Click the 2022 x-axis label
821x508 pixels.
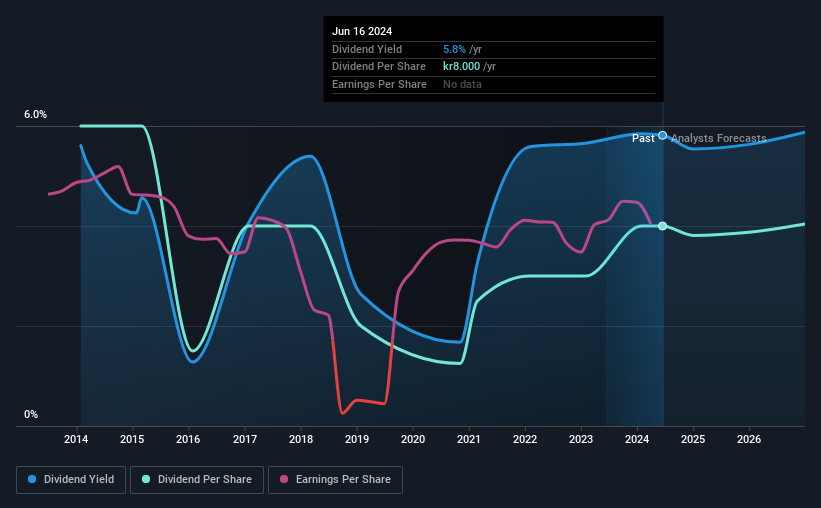click(x=525, y=439)
